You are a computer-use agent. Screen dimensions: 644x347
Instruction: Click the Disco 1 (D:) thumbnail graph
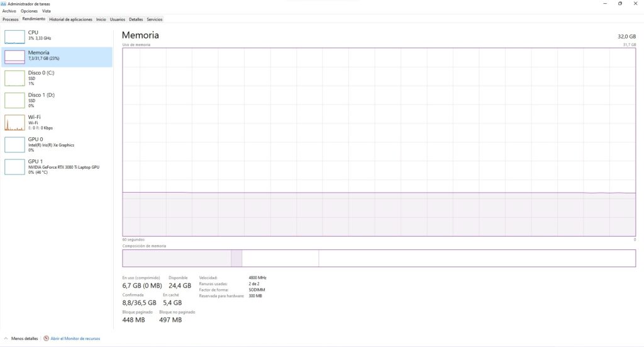(x=14, y=100)
